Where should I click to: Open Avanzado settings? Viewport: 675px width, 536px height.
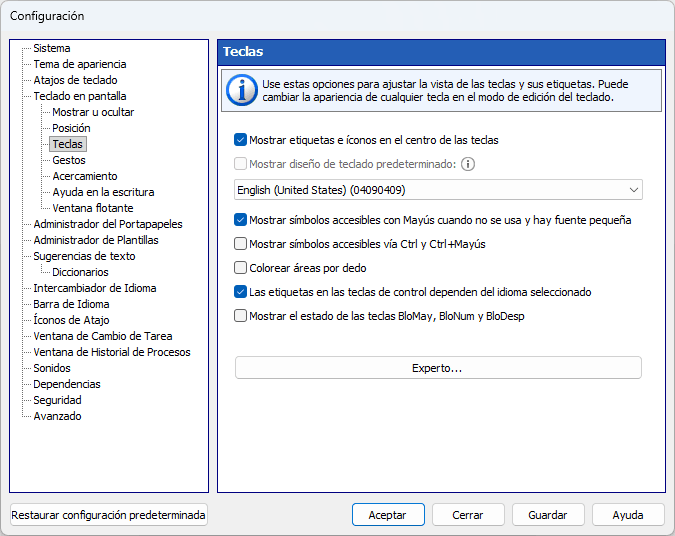coord(57,416)
